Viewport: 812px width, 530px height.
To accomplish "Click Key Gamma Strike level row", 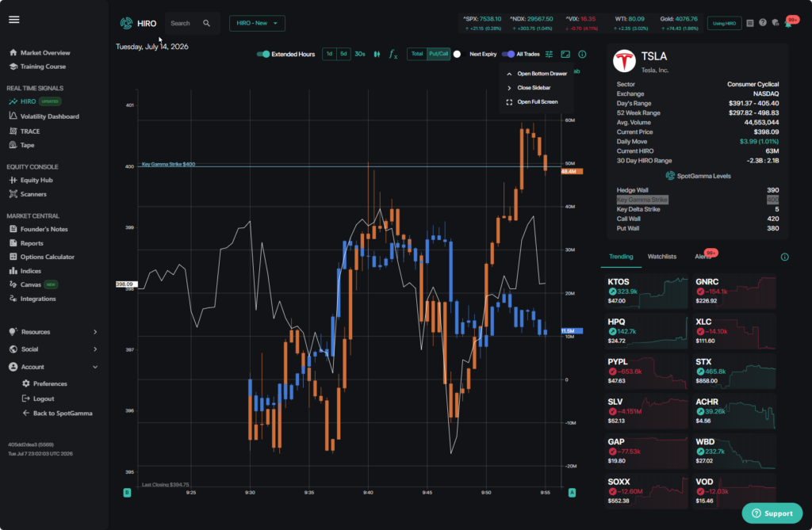I will click(697, 200).
